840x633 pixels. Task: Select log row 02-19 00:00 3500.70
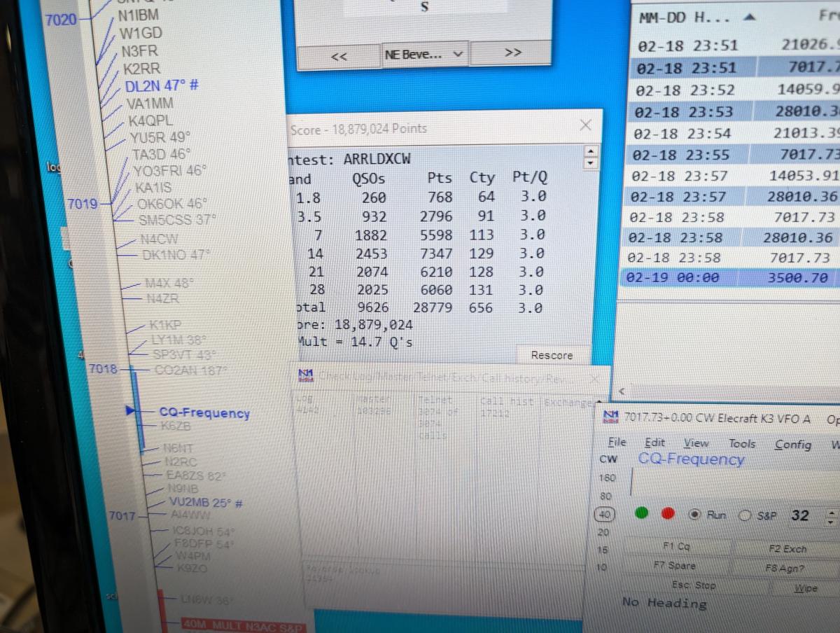[730, 277]
